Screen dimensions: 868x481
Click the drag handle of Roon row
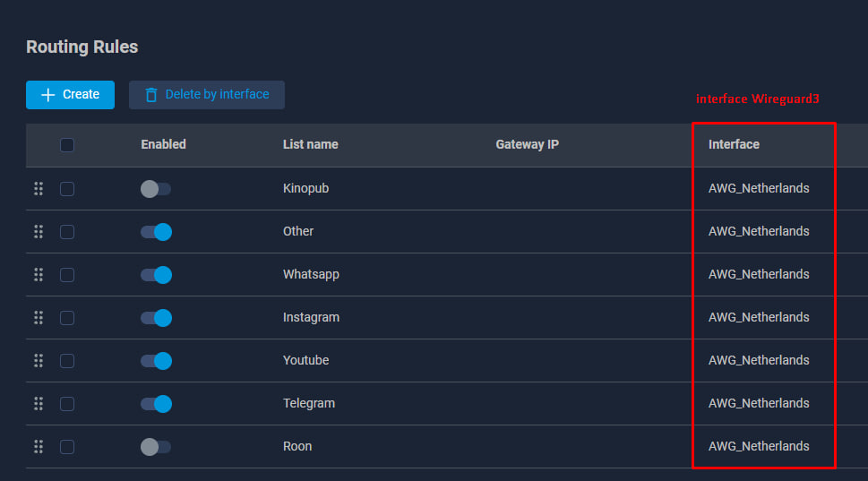click(x=39, y=447)
